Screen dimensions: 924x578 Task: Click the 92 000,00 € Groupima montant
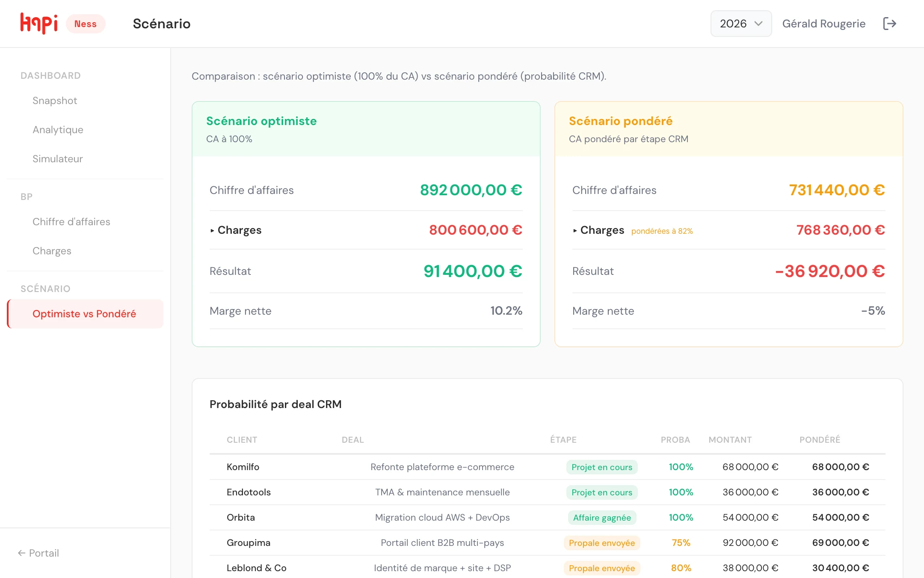pos(750,543)
